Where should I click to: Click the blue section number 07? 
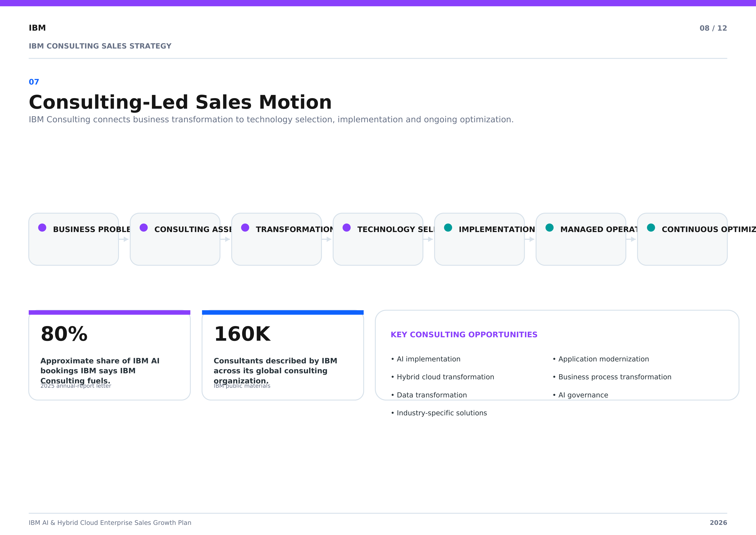(x=34, y=82)
